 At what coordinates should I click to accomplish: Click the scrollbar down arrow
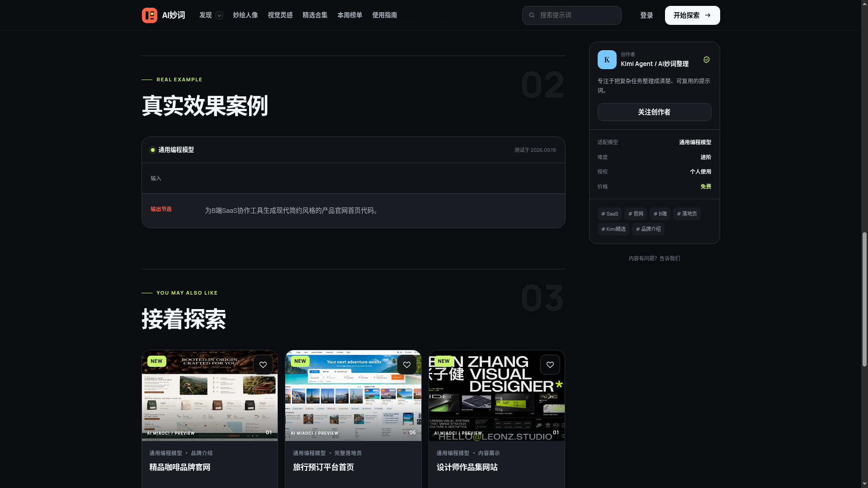click(x=864, y=484)
